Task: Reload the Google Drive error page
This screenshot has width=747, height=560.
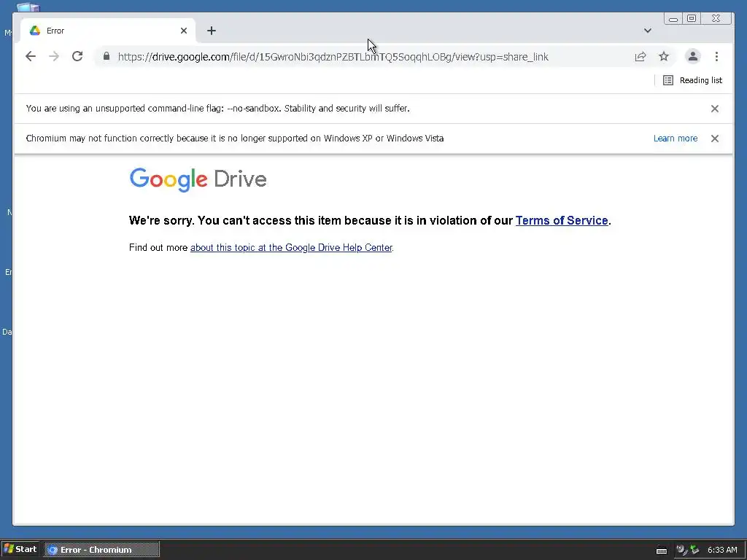Action: click(77, 57)
